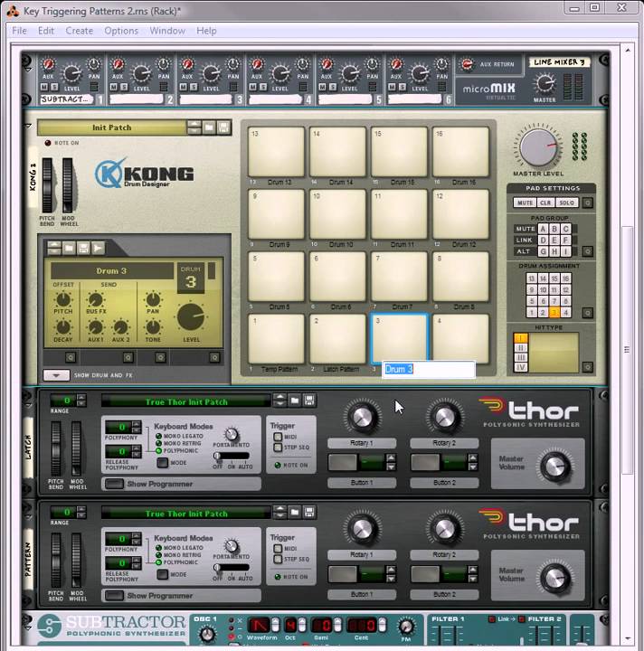This screenshot has width=644, height=651.
Task: Click the arrow icon in the Drum 3 panel toolbar
Action: tap(98, 248)
